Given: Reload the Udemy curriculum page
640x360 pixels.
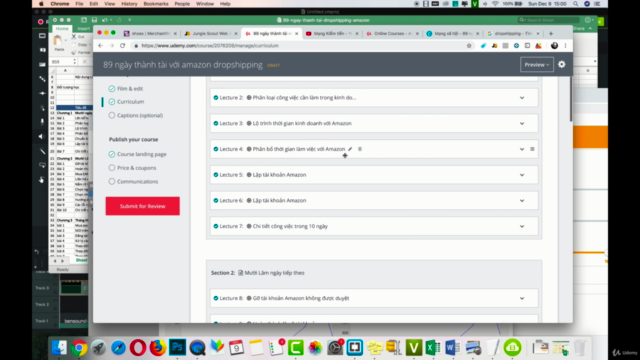Looking at the screenshot, I should coord(122,46).
